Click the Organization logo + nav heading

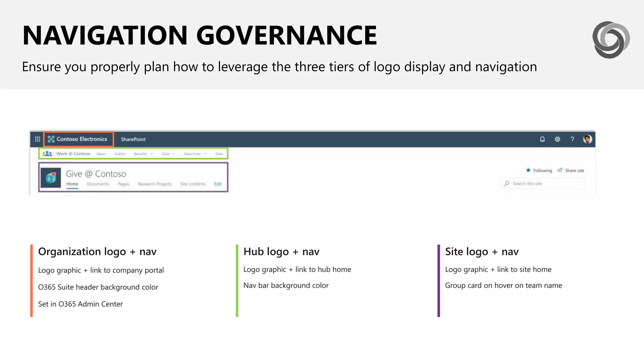pyautogui.click(x=97, y=252)
